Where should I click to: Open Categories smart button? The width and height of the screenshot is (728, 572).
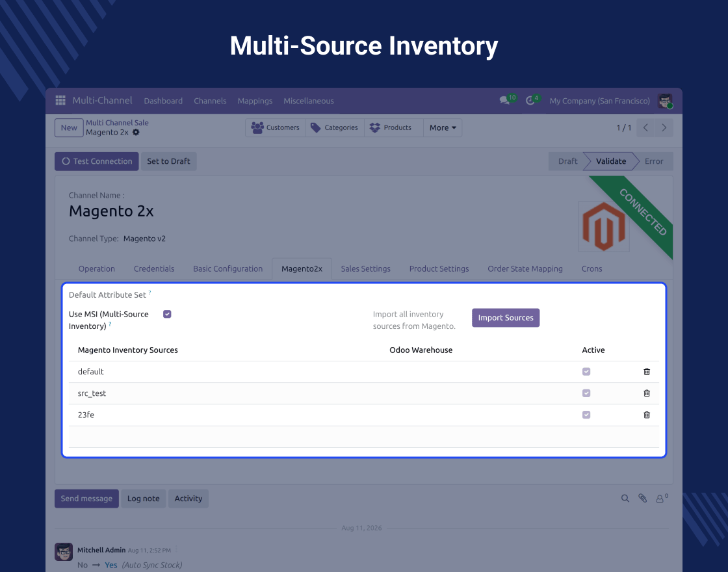[x=334, y=127]
